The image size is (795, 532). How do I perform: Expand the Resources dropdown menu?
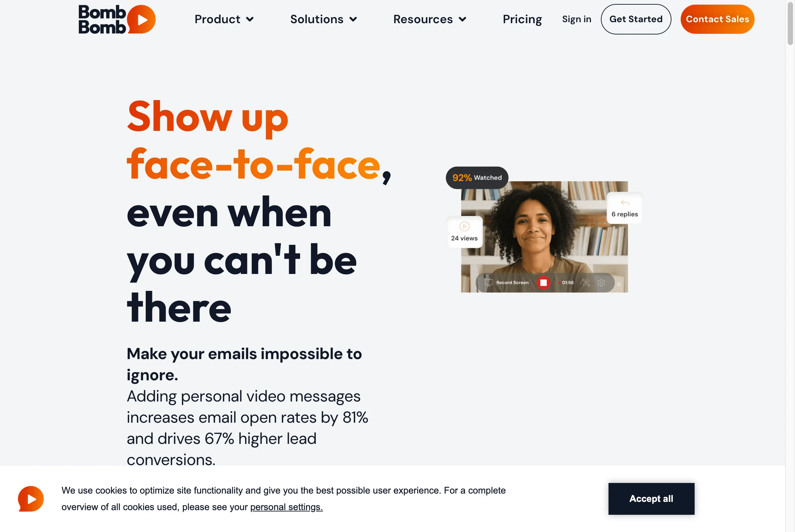pyautogui.click(x=430, y=19)
